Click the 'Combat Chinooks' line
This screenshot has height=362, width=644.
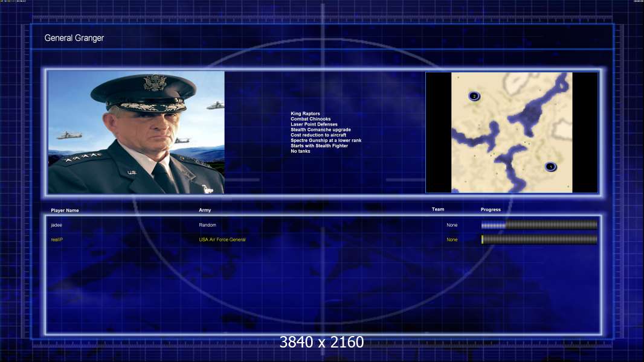click(311, 119)
